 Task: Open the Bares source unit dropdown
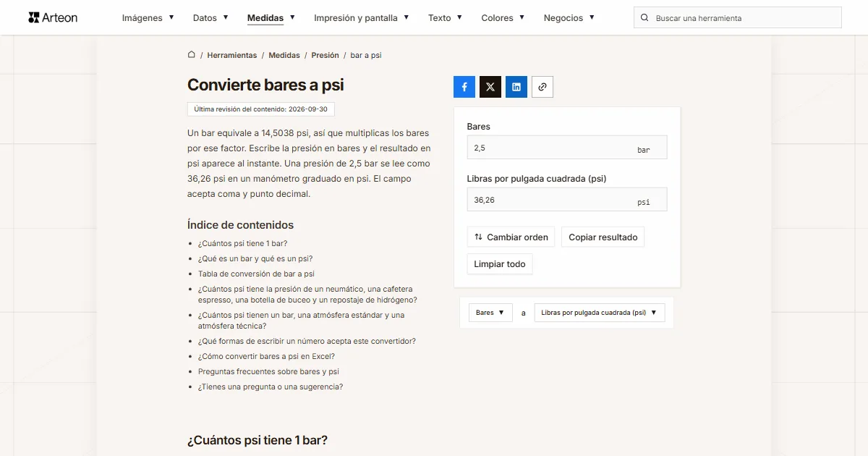pos(490,313)
